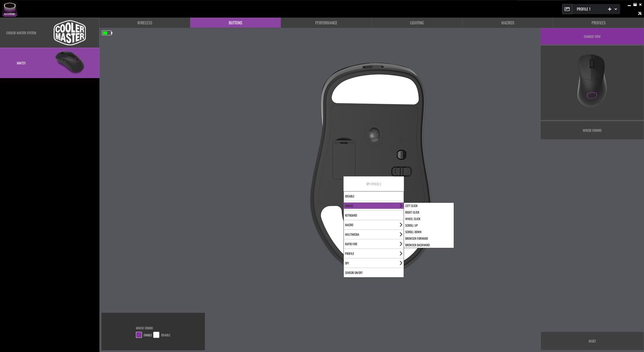This screenshot has width=644, height=352.
Task: Open the Lighting tab for color settings
Action: click(417, 23)
